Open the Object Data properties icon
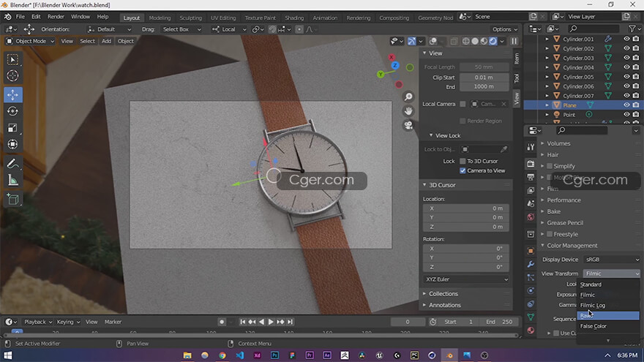Viewport: 644px width, 362px height. tap(531, 317)
